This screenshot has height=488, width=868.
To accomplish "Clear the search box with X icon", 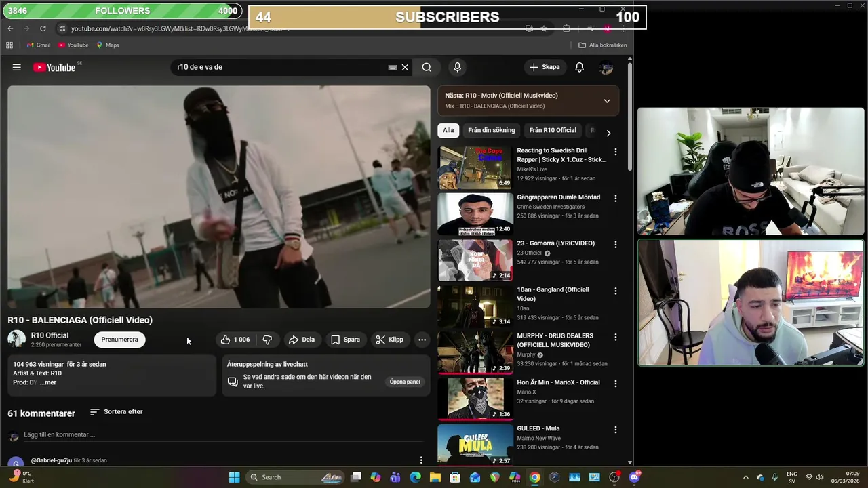I will click(405, 67).
